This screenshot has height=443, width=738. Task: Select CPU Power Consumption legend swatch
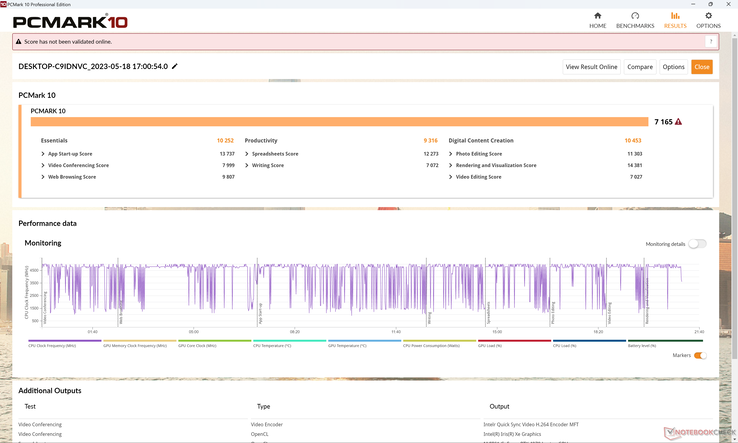439,340
